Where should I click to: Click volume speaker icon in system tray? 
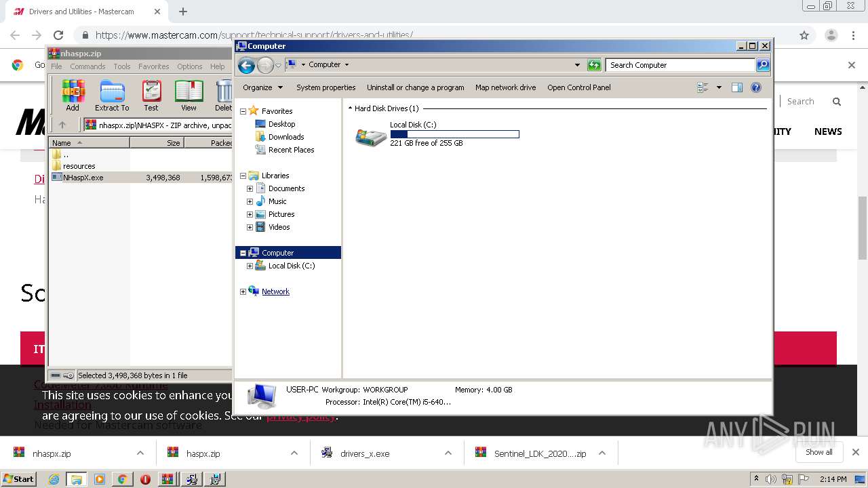(771, 479)
